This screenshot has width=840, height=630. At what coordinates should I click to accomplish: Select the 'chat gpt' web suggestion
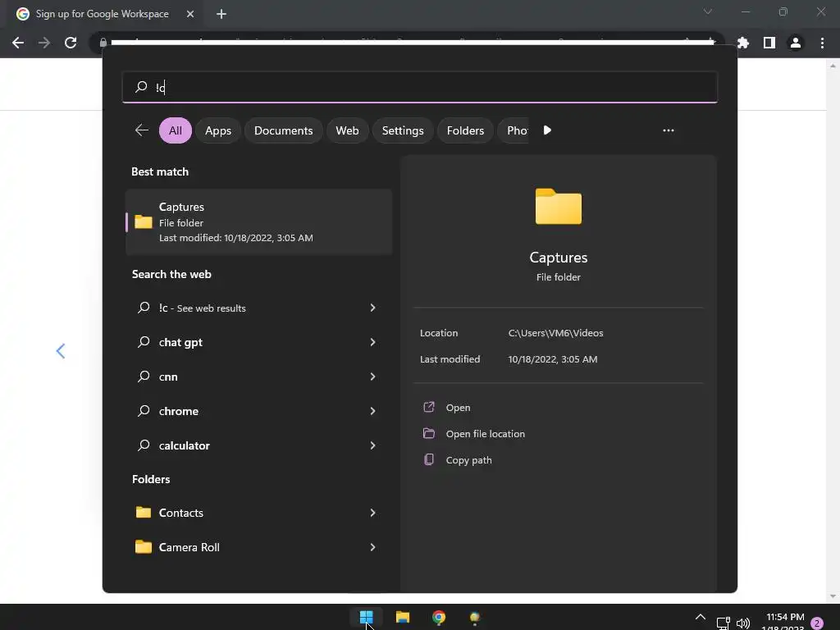(180, 342)
